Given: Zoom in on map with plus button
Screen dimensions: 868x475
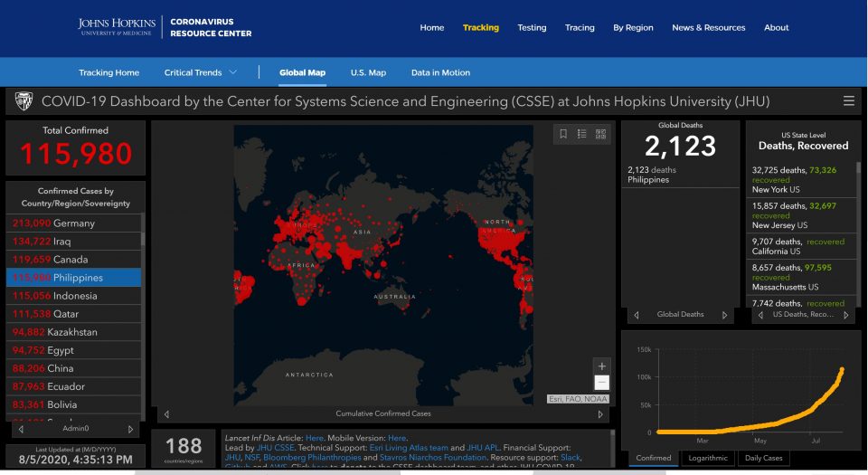Looking at the screenshot, I should click(601, 366).
